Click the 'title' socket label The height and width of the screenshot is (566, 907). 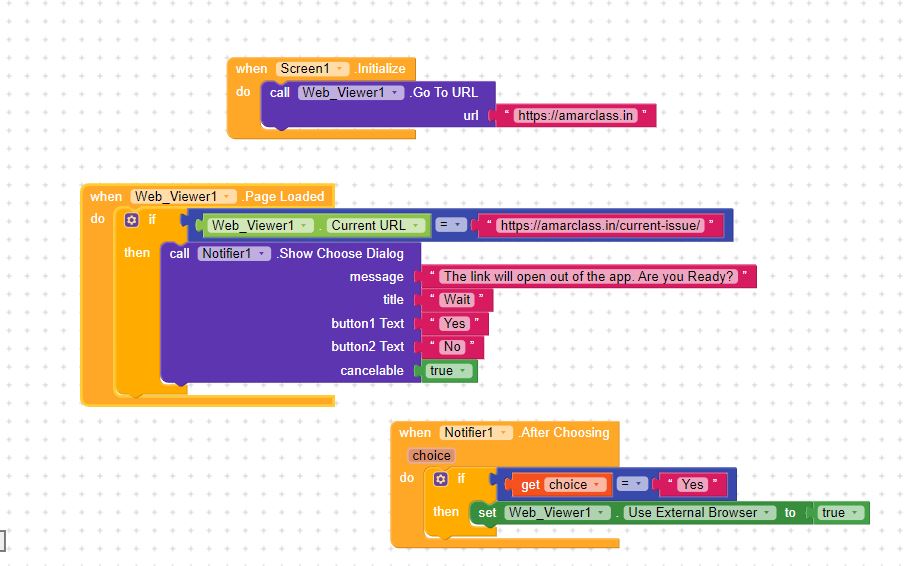[393, 300]
